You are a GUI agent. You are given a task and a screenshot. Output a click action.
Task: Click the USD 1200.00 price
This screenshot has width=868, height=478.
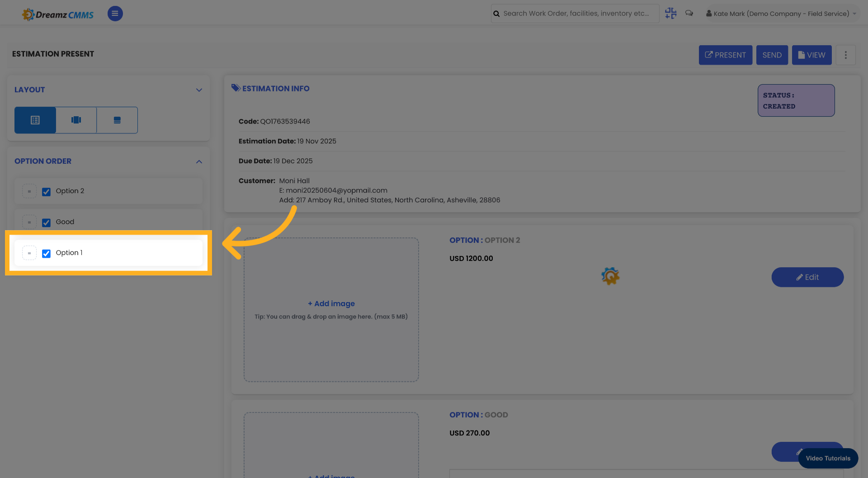coord(471,258)
